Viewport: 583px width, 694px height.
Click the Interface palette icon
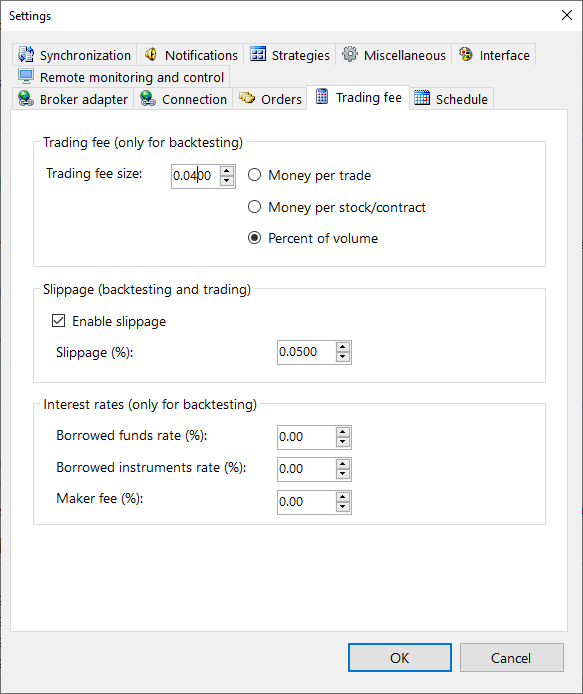[466, 54]
